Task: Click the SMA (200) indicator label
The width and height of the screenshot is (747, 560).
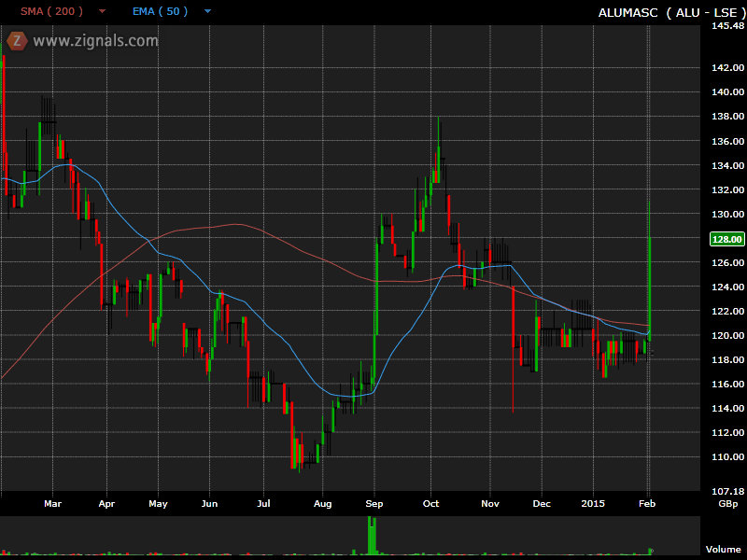Action: pos(52,12)
